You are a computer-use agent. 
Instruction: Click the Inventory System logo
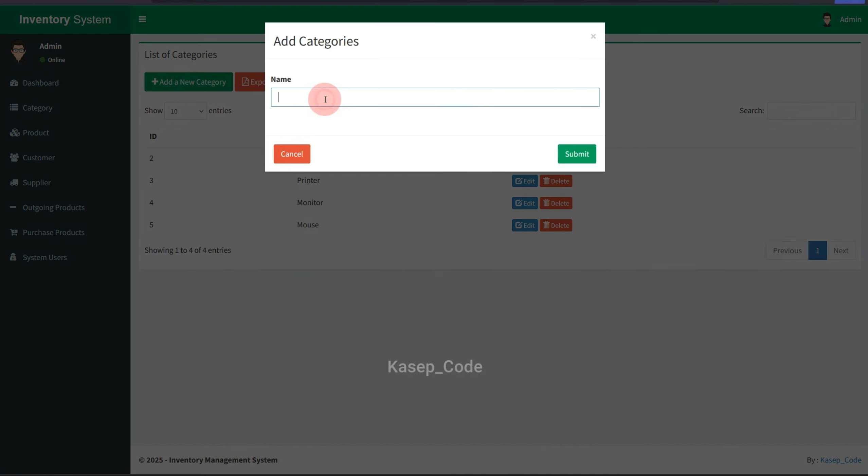[x=65, y=19]
